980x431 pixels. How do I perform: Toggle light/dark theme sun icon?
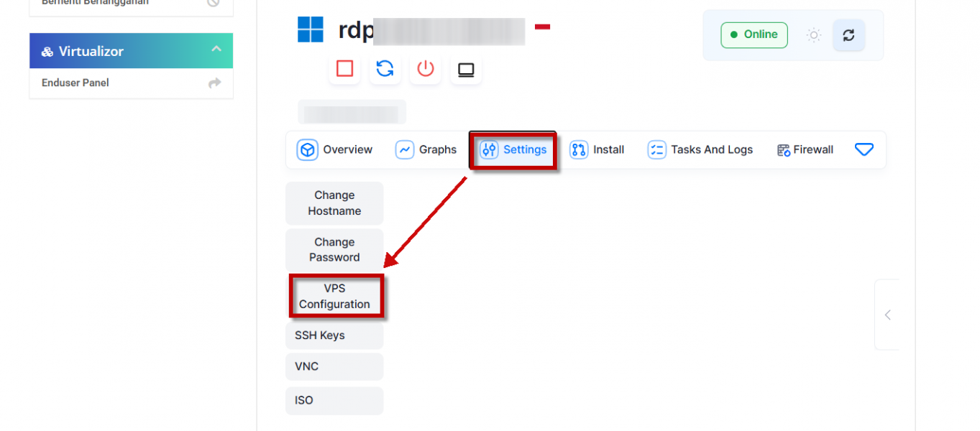click(x=813, y=35)
